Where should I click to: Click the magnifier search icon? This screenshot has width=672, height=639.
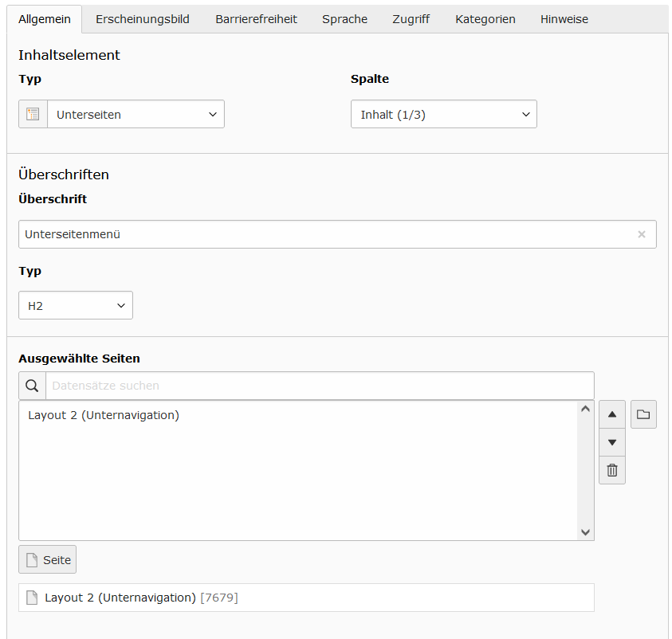point(32,386)
